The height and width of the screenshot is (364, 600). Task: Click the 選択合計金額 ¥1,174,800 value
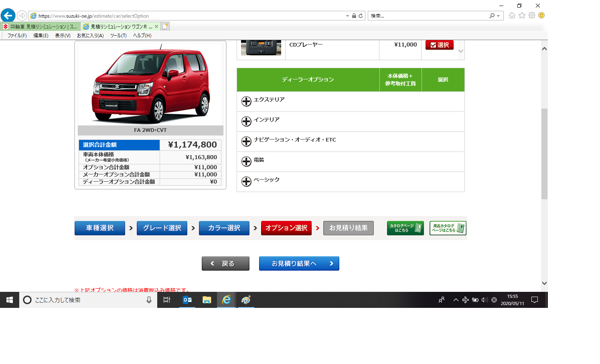click(192, 145)
